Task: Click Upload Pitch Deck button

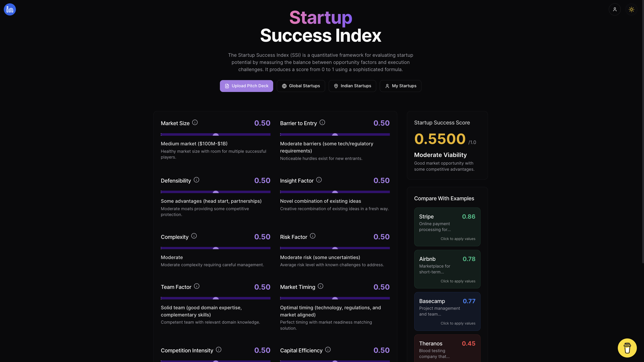Action: 246,86
